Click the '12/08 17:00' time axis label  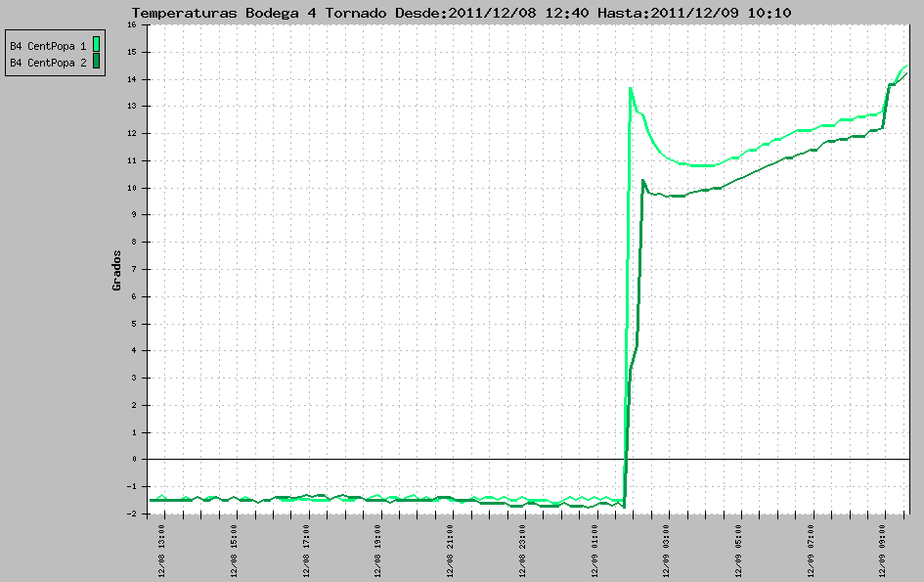[306, 551]
